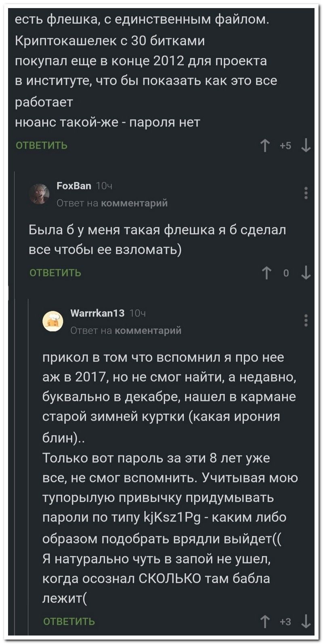Click the +5 rating counter
323x644 pixels.
(x=286, y=146)
